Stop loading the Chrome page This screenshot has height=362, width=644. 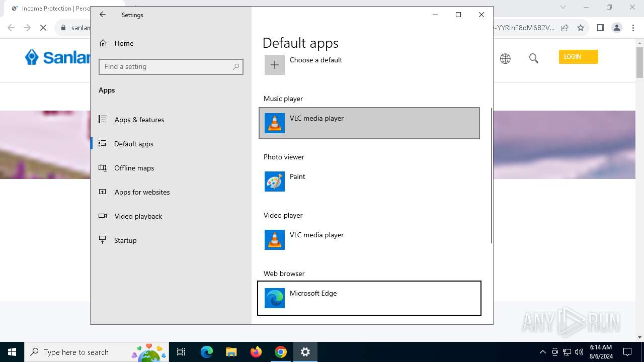click(x=43, y=28)
